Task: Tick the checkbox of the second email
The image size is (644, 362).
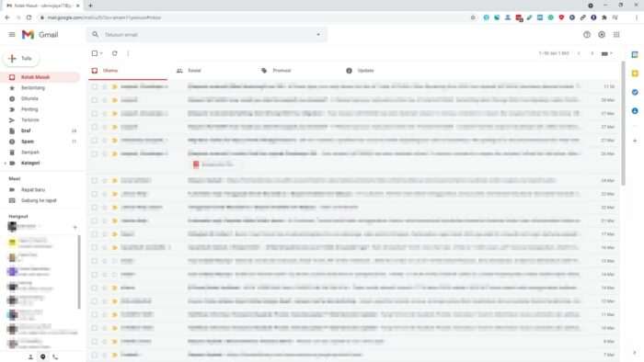Action: pyautogui.click(x=95, y=100)
